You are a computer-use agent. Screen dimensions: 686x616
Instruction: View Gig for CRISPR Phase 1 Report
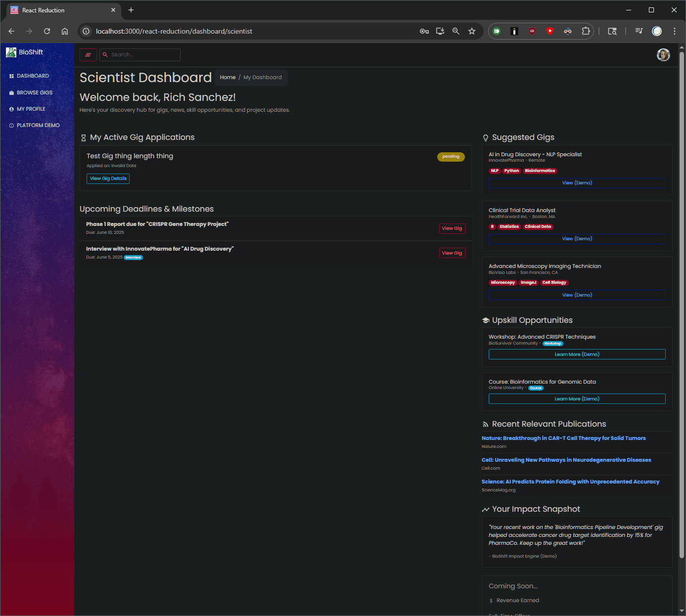(452, 228)
